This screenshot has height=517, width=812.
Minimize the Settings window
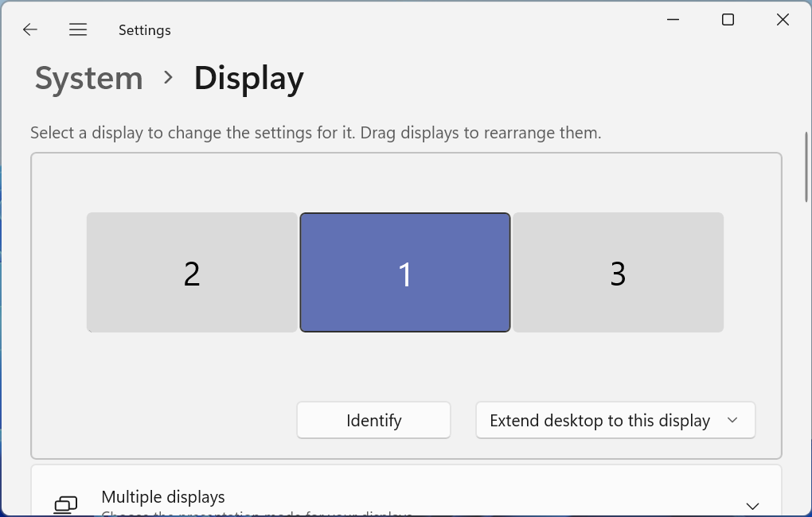tap(673, 20)
